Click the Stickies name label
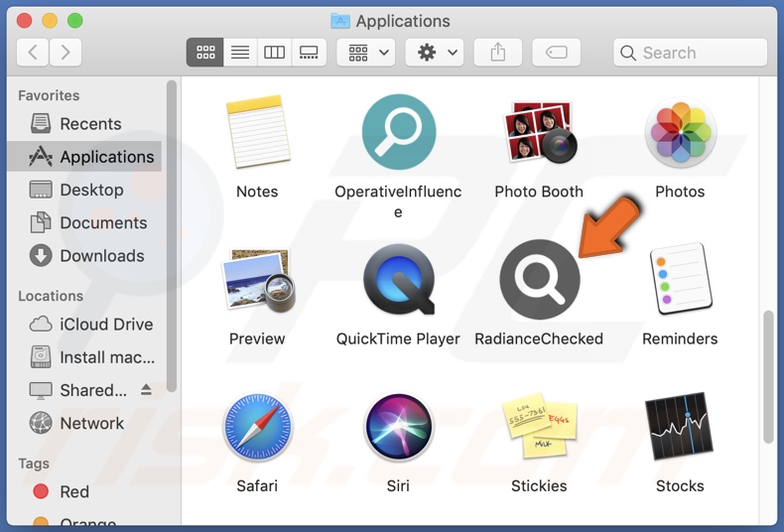784x532 pixels. point(539,486)
